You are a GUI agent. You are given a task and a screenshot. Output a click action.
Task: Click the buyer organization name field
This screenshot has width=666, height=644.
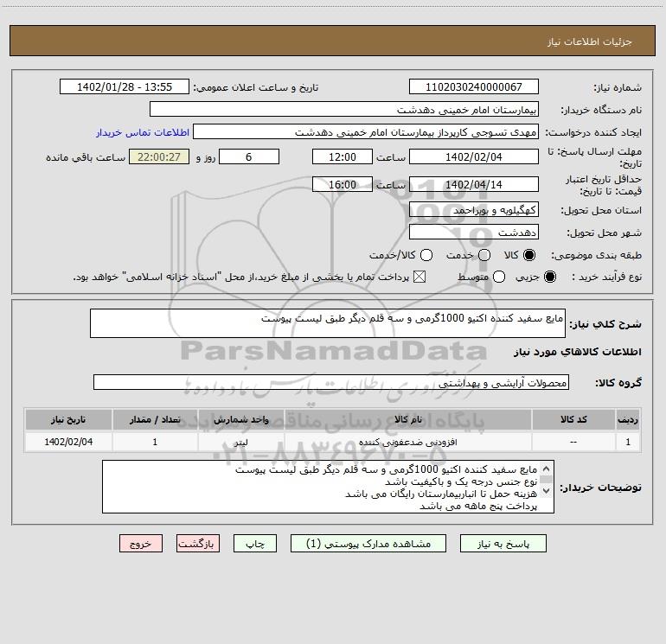344,110
